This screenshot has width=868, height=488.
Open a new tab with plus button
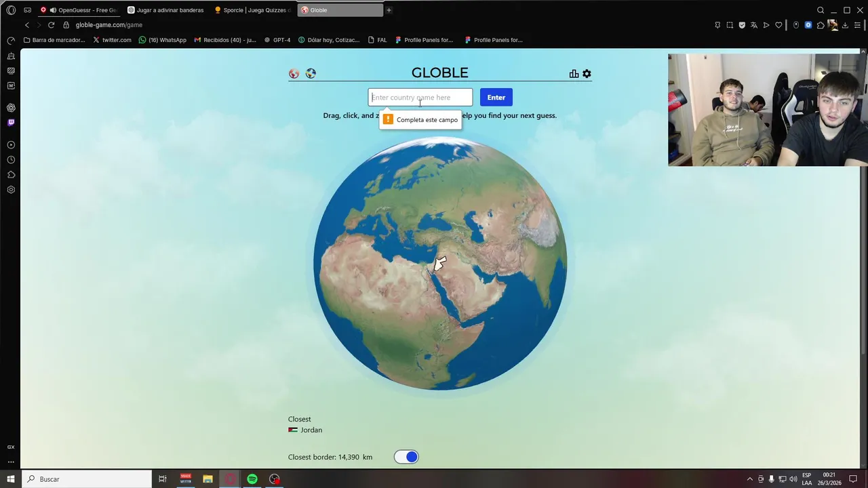pos(389,10)
